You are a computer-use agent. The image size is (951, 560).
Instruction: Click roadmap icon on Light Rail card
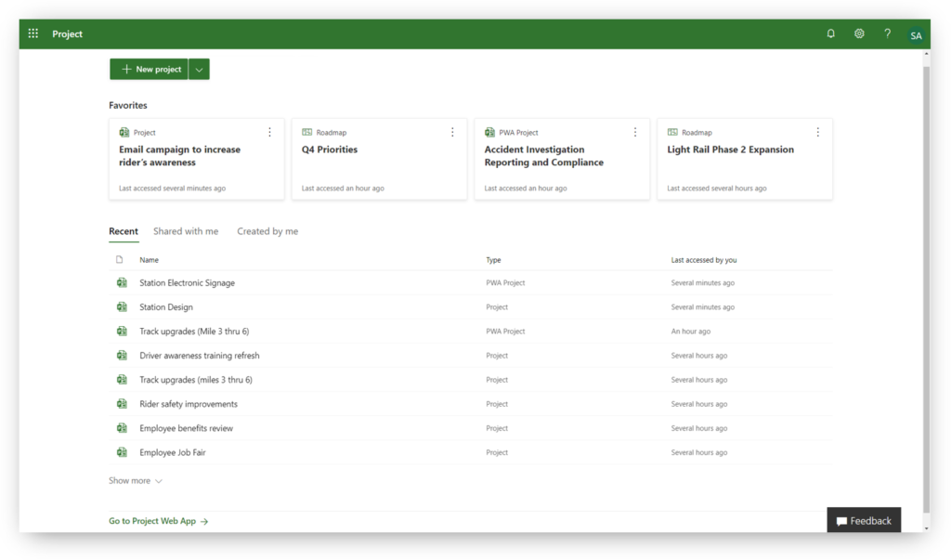coord(672,132)
